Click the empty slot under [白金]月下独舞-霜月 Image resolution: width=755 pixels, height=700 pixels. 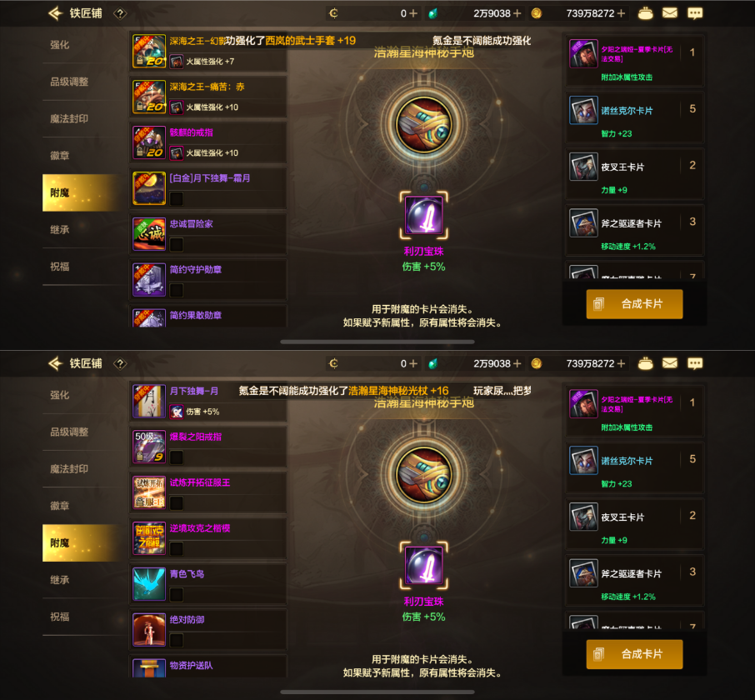(176, 199)
